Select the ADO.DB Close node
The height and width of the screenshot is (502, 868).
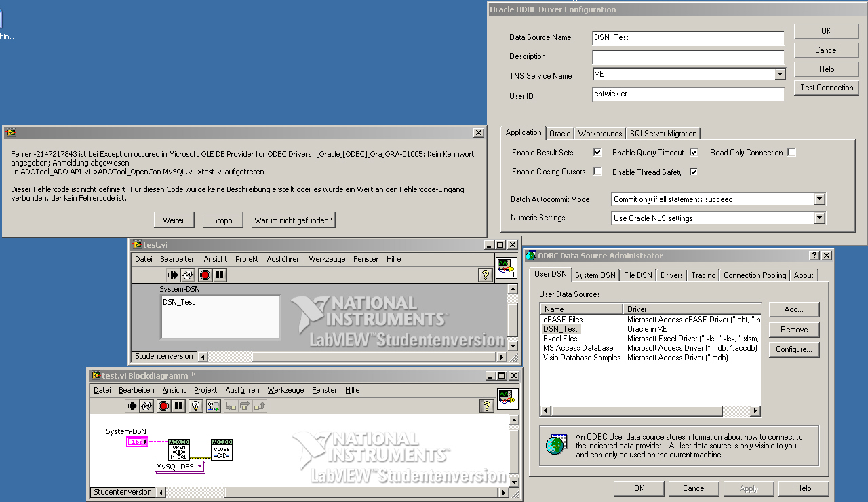tap(222, 449)
